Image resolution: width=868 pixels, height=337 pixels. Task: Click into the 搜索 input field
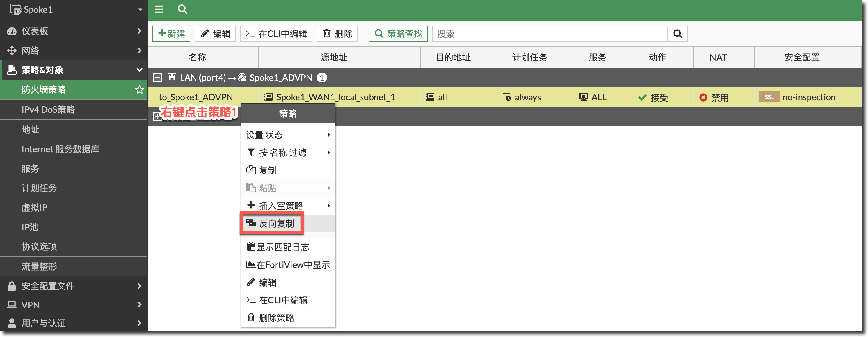[549, 34]
